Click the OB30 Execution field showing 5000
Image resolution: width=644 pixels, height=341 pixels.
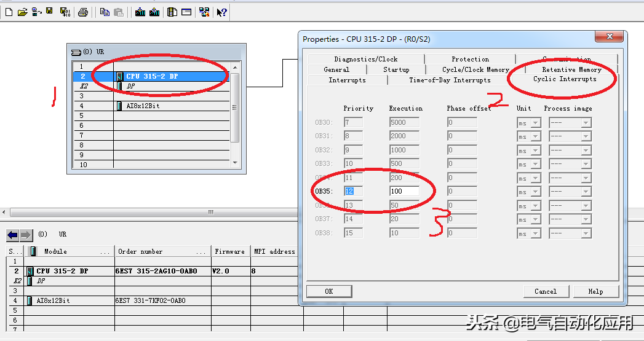(x=405, y=122)
